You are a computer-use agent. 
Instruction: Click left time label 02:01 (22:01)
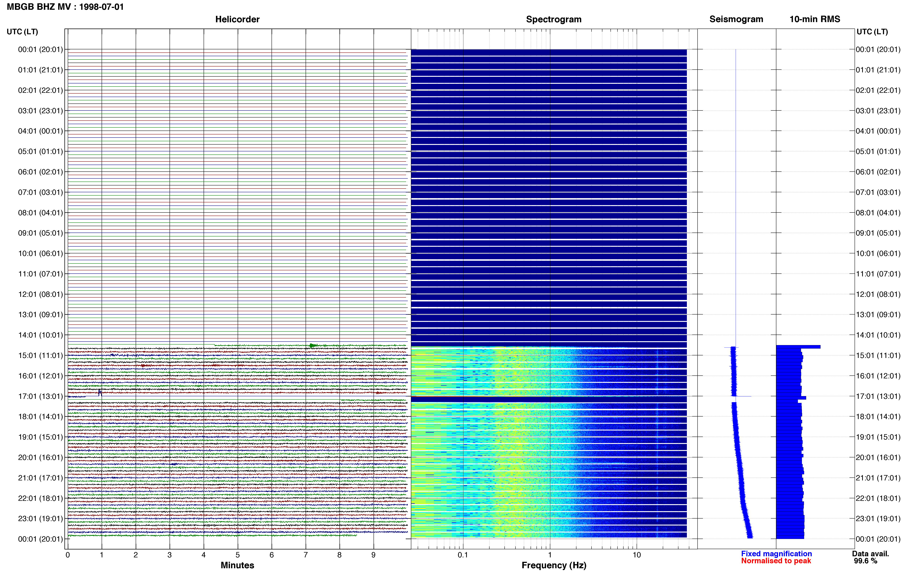tap(41, 90)
